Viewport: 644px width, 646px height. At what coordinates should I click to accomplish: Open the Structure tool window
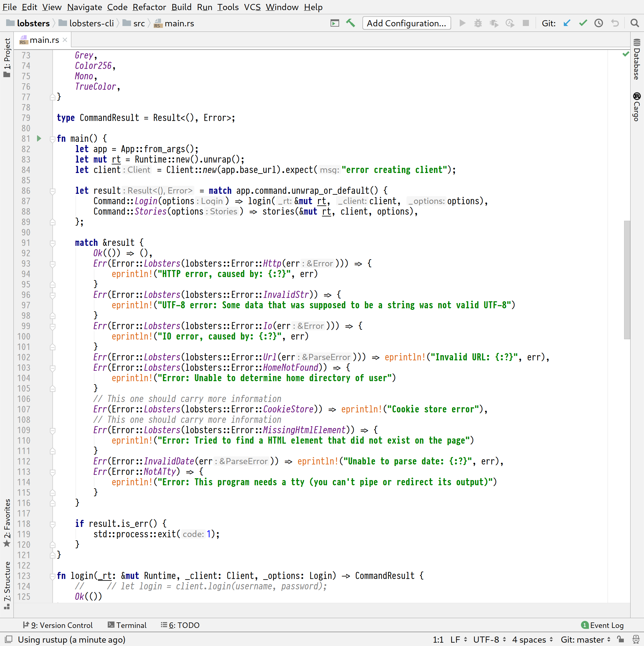click(7, 585)
